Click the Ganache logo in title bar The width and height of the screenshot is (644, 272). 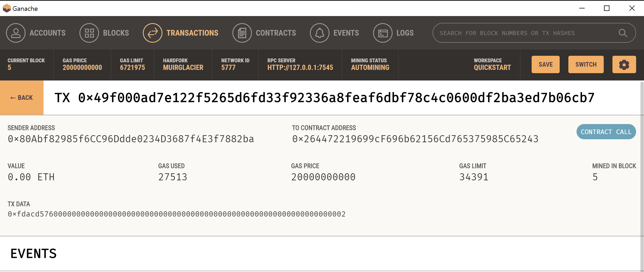[7, 8]
